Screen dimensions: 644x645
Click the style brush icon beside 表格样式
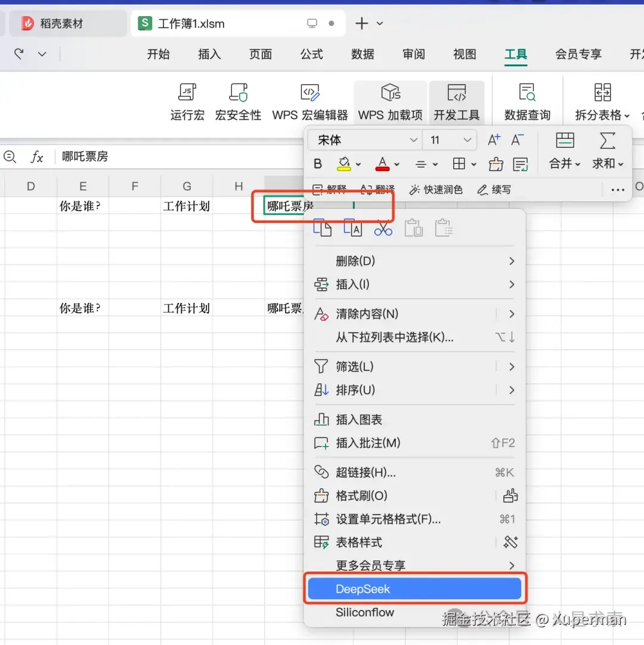[510, 542]
